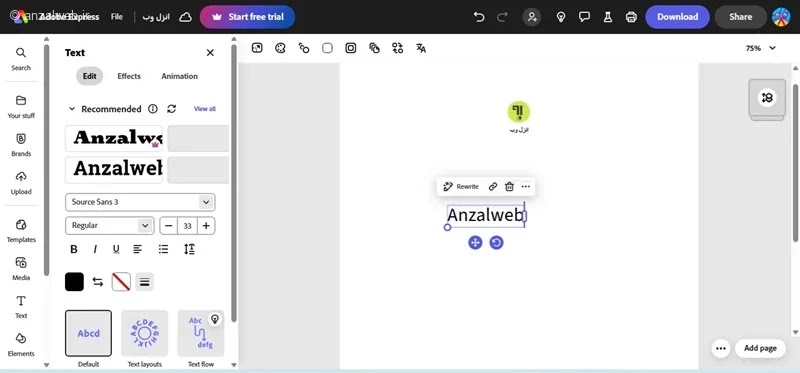
Task: Click Start free trial button
Action: [247, 17]
